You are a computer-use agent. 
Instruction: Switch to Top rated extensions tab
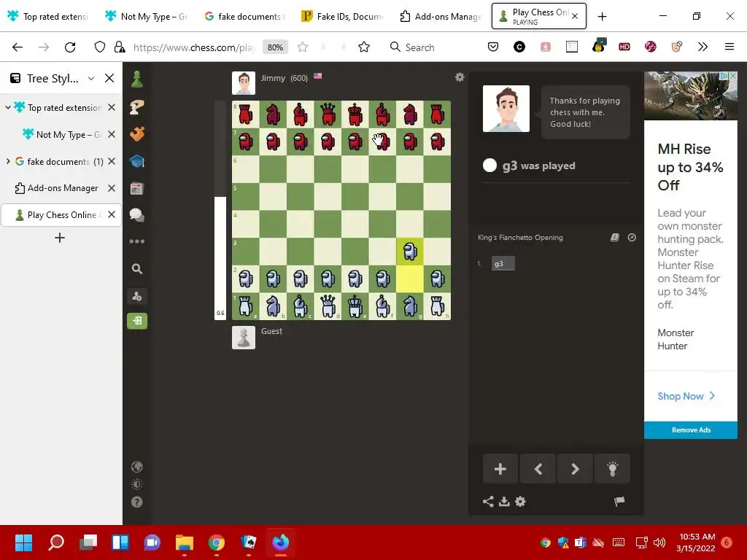49,16
